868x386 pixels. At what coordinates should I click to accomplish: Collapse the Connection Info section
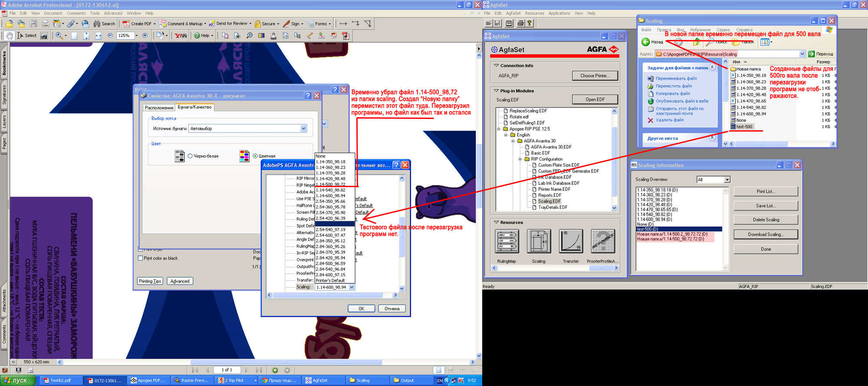pyautogui.click(x=496, y=66)
